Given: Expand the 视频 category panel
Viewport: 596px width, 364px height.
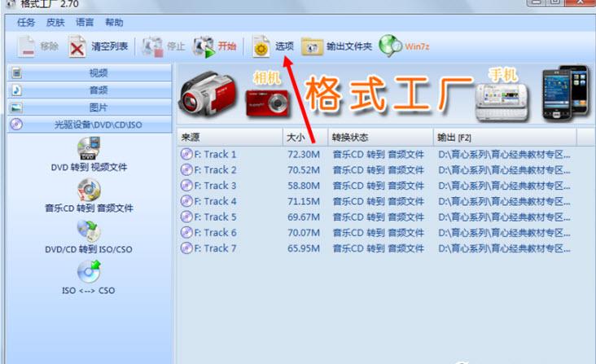Looking at the screenshot, I should click(90, 72).
